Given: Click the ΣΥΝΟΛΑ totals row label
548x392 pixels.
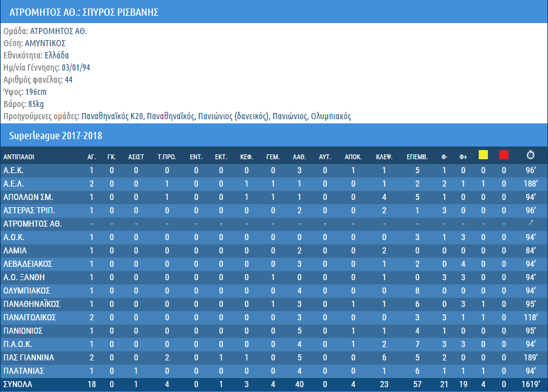Looking at the screenshot, I should 18,384.
